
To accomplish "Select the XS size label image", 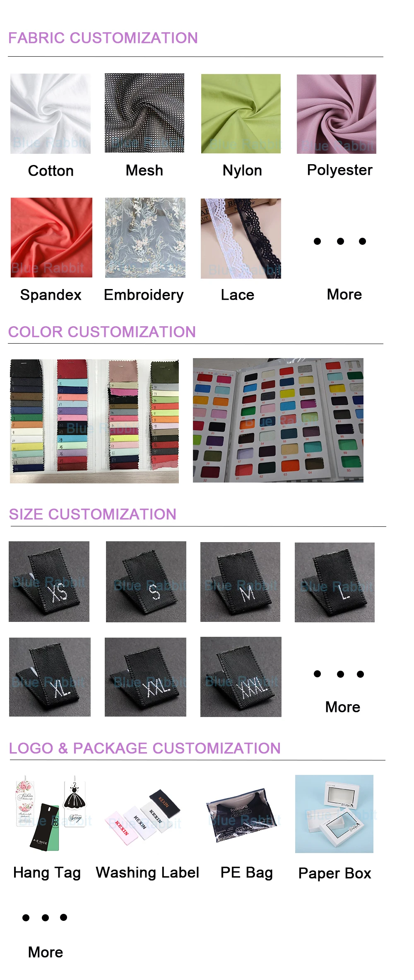I will click(x=49, y=581).
